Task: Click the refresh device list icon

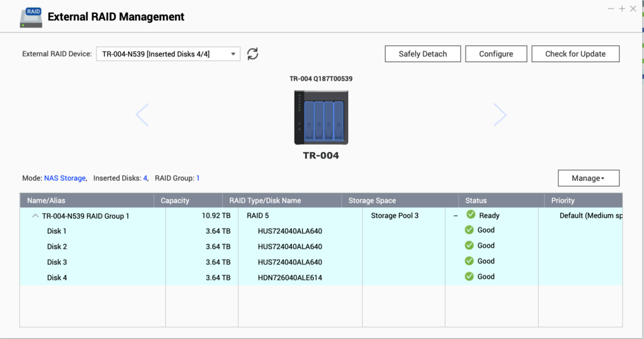Action: [252, 54]
